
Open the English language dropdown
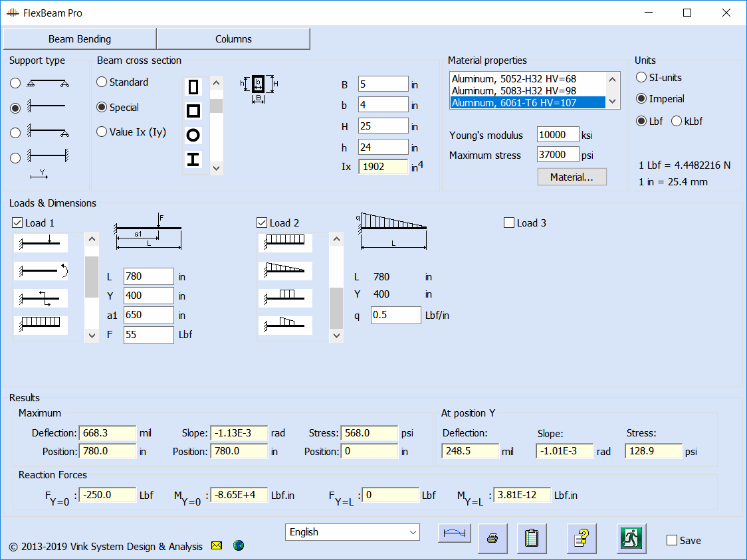352,532
